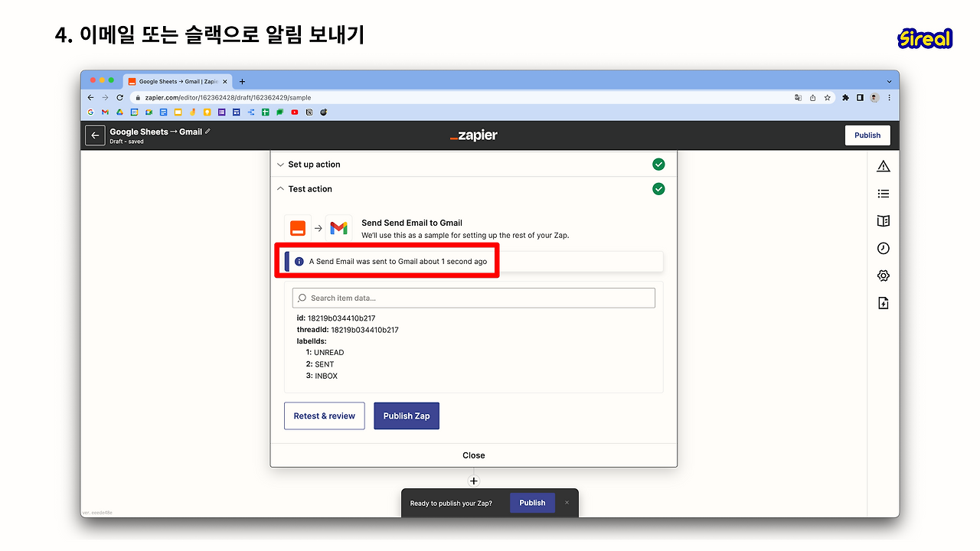Translate this page icon in address bar
The width and height of the screenshot is (980, 551).
click(799, 98)
